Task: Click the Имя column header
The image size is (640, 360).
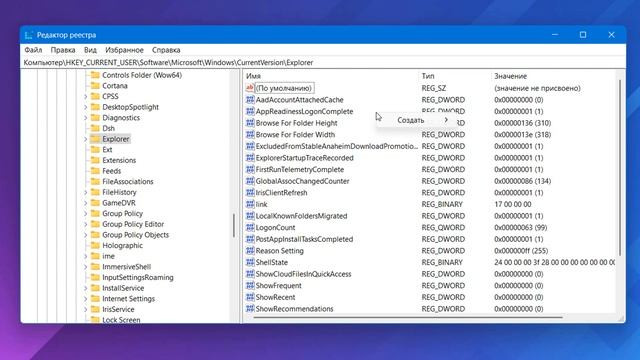Action: click(253, 76)
